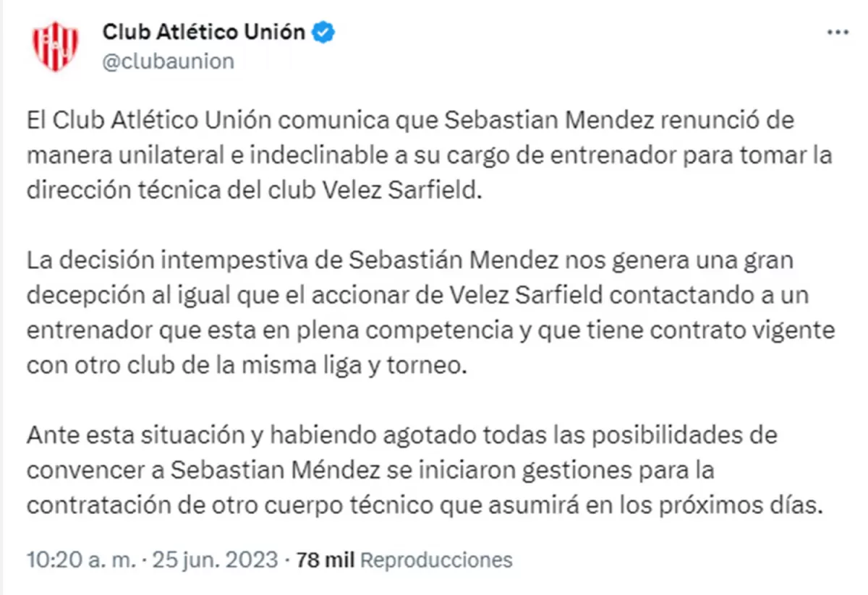Open the @clubaunion profile handle
The image size is (868, 595).
click(x=167, y=61)
